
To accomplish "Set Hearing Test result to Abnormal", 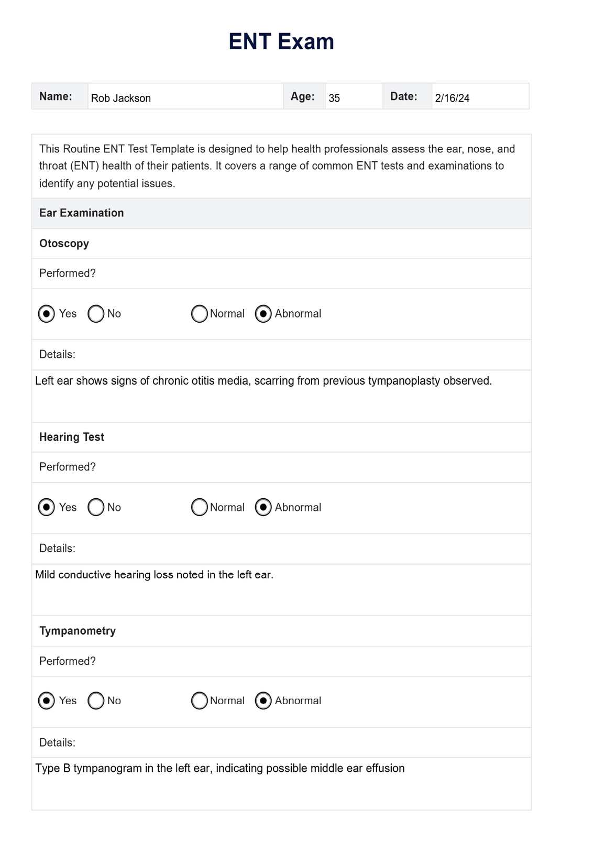I will [x=263, y=507].
